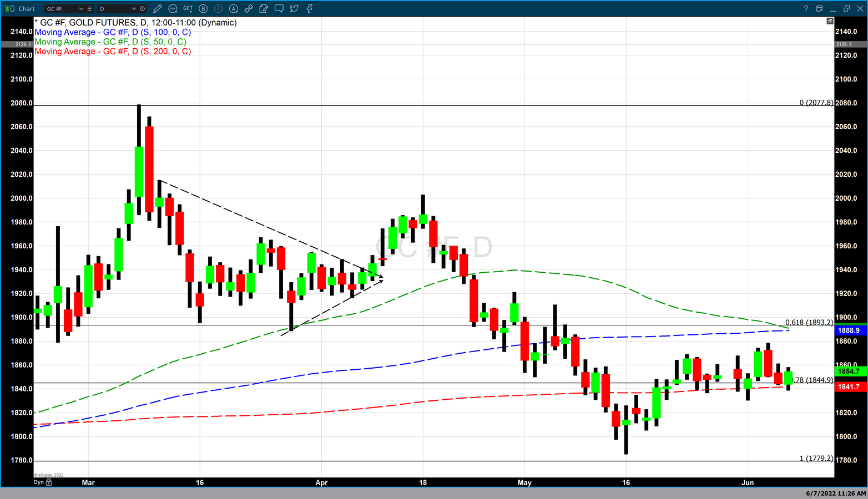Click the circled B toolbar icon

pos(203,8)
